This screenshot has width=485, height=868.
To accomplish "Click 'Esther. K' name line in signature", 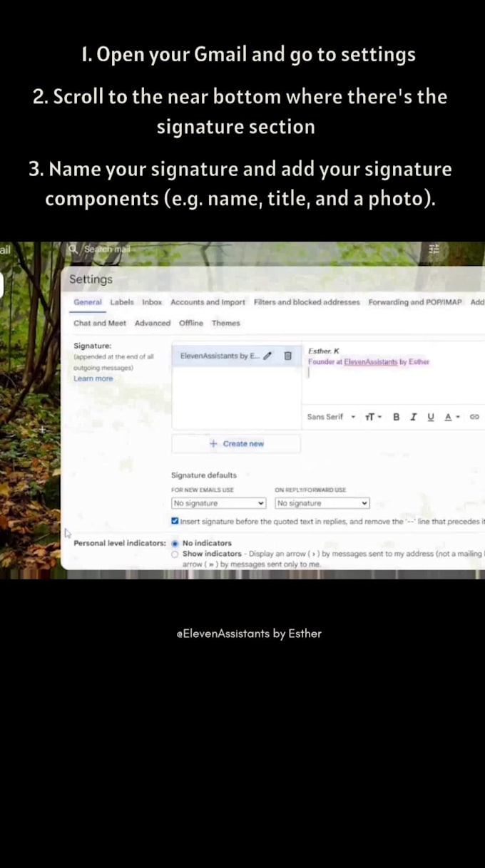I will 324,351.
